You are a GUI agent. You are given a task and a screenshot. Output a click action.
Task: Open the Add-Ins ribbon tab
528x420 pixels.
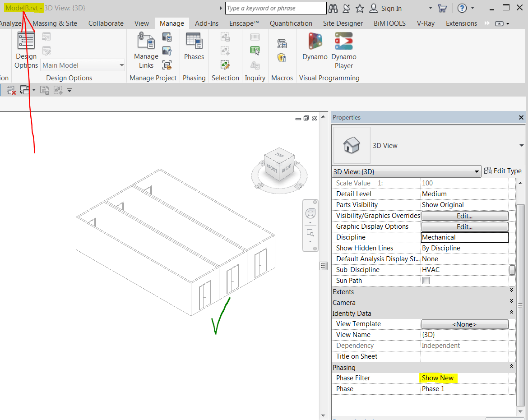[x=206, y=23]
